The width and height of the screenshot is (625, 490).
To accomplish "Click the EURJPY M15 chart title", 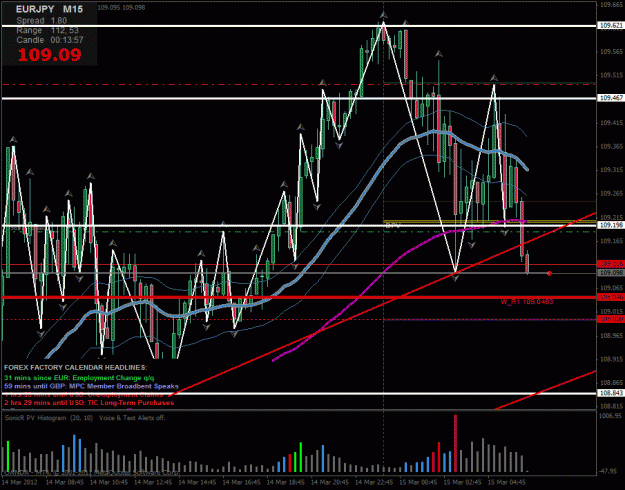I will [49, 9].
